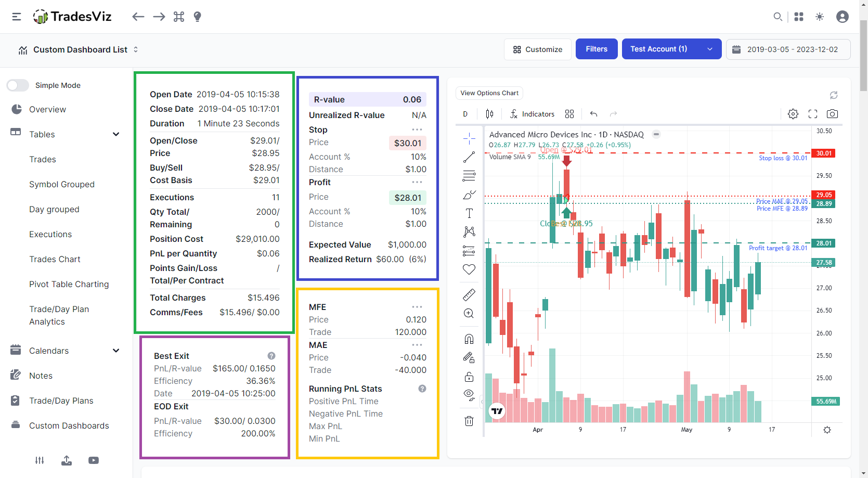The height and width of the screenshot is (478, 868).
Task: Open the apps grid icon
Action: [799, 17]
